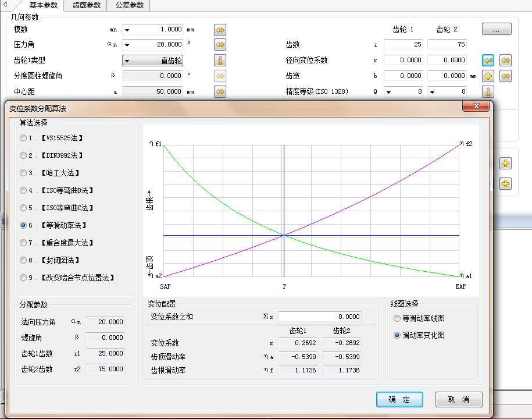Click double-arrow icon at end of 径向变位系数 row
This screenshot has height=419, width=532.
coord(505,61)
